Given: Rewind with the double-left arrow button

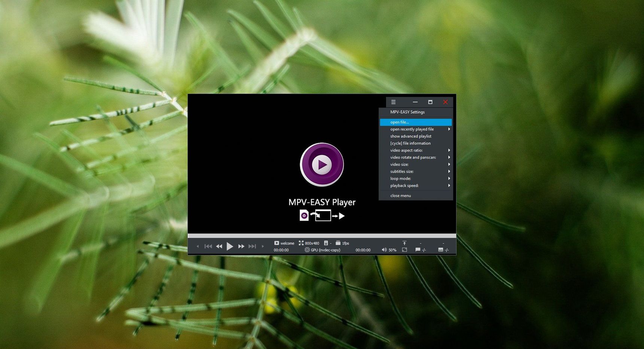Looking at the screenshot, I should 219,246.
